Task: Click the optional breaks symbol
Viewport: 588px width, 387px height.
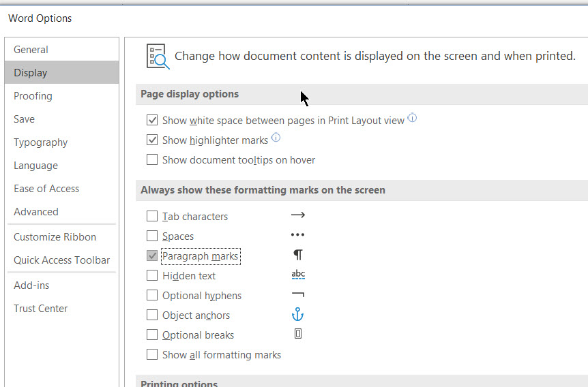Action: [297, 334]
